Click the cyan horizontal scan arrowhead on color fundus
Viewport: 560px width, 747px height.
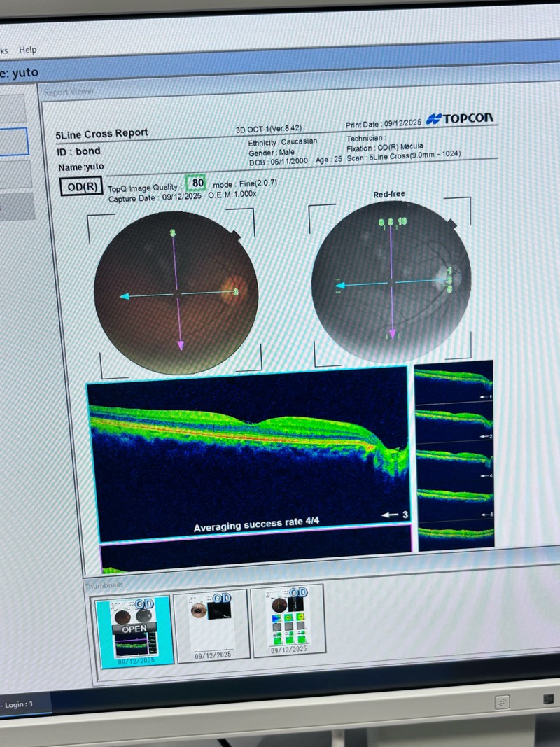[125, 297]
